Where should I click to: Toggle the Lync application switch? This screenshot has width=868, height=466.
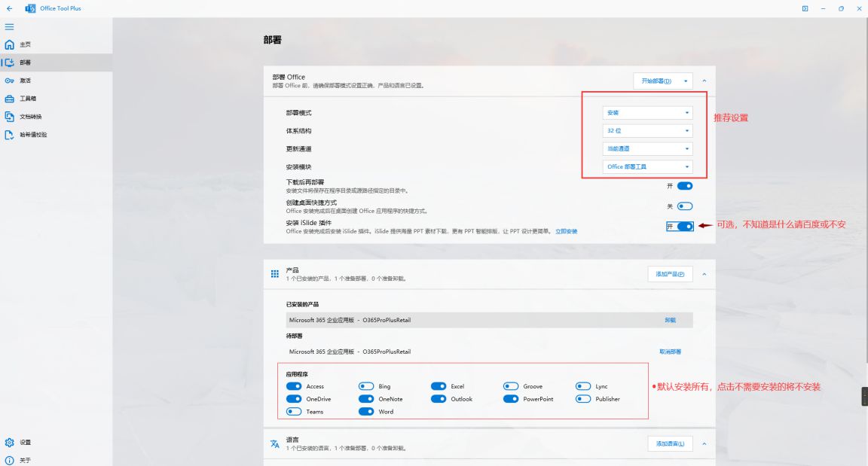(583, 386)
